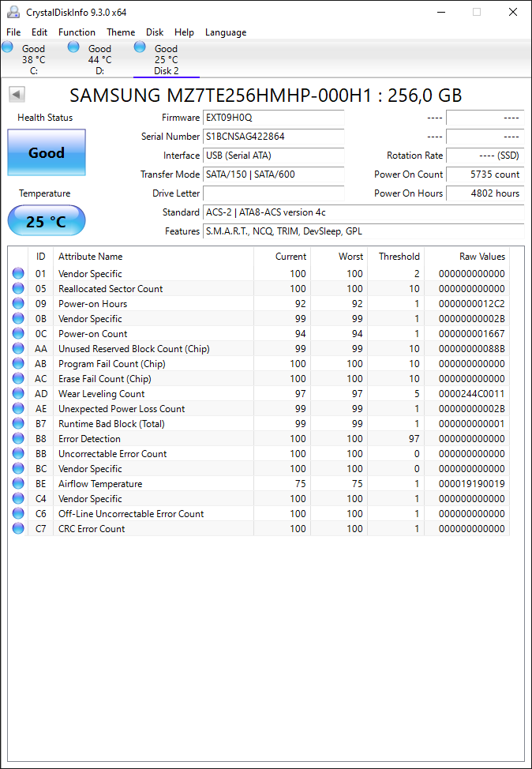Switch to the Disk 2 tab

pyautogui.click(x=167, y=59)
